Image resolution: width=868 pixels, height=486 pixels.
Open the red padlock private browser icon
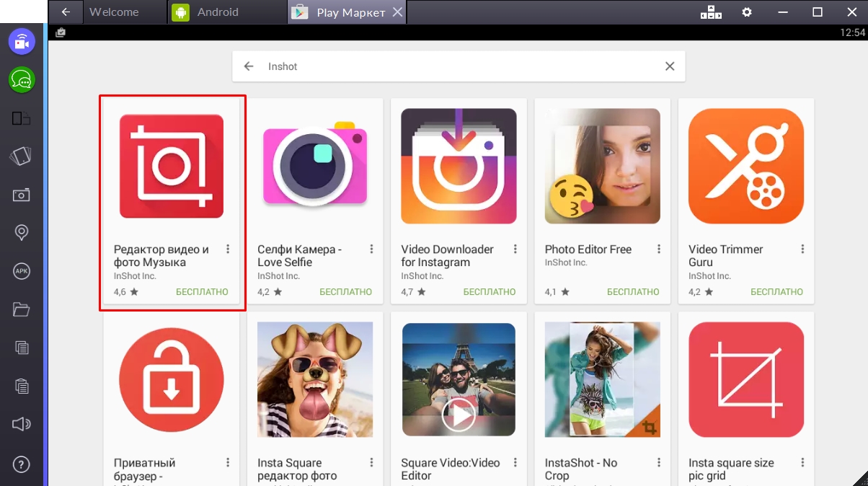[x=172, y=379]
